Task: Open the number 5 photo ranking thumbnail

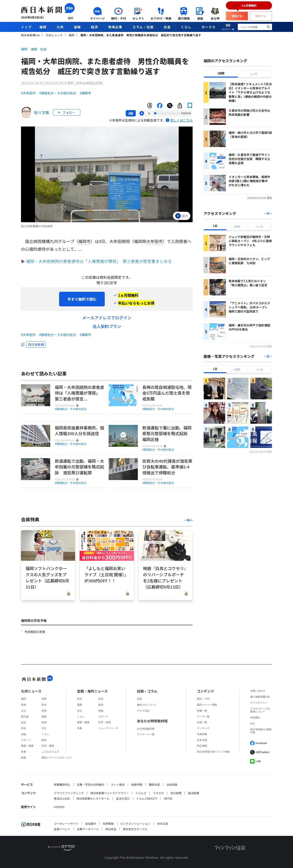Action: click(238, 413)
